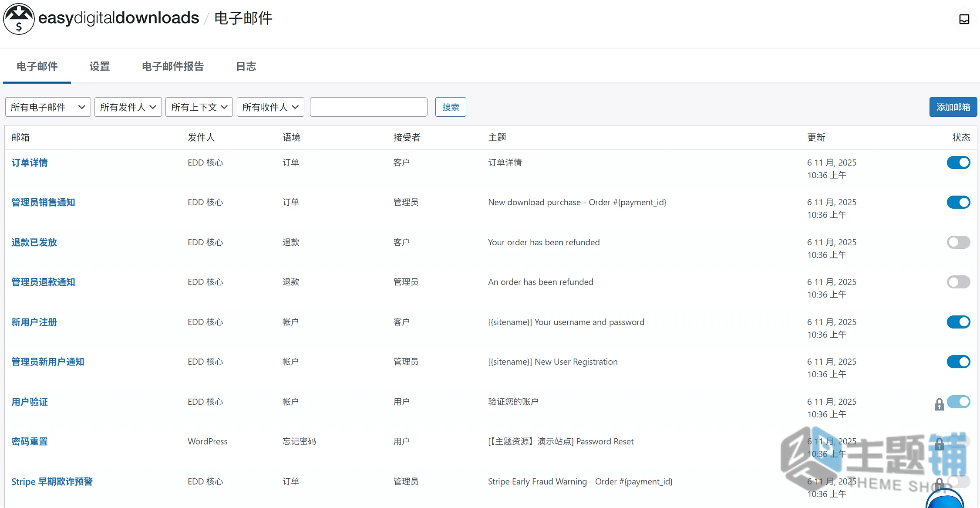Open the 新用户注册 email link

coord(34,322)
